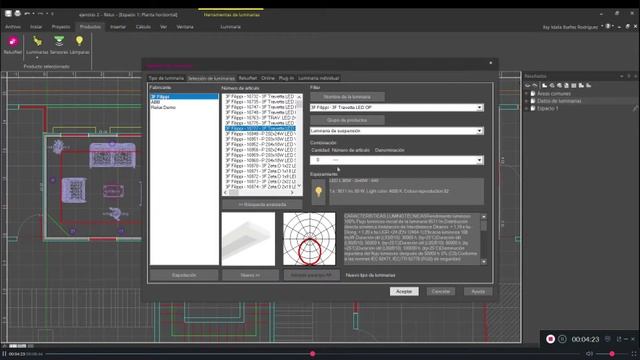Open the Ventana ribbon tab
Screen dimensions: 640x360
[185, 27]
